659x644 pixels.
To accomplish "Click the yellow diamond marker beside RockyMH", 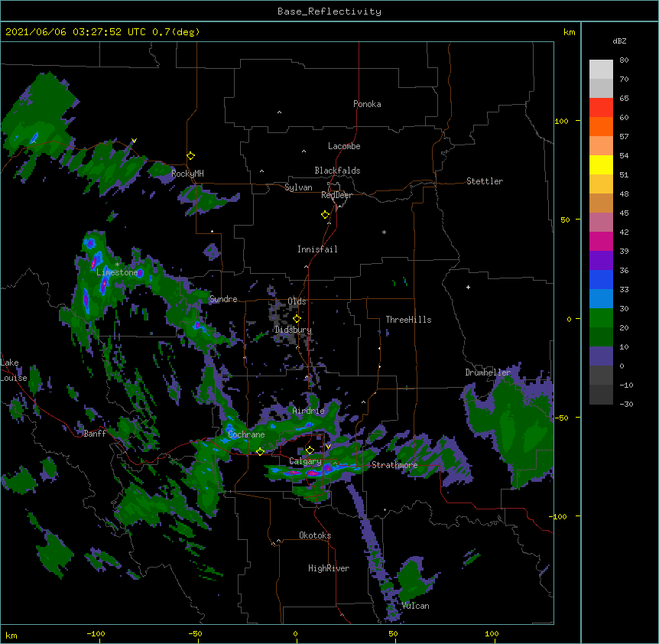I will 191,156.
